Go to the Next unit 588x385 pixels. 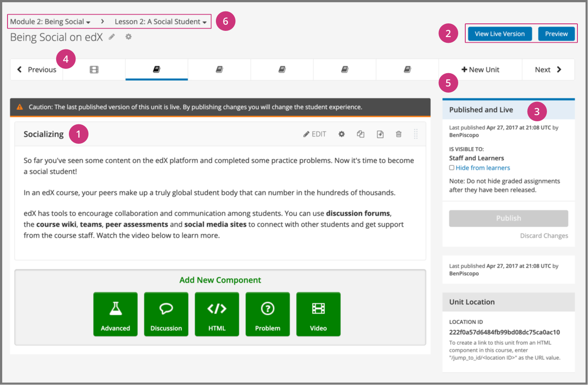(x=548, y=70)
